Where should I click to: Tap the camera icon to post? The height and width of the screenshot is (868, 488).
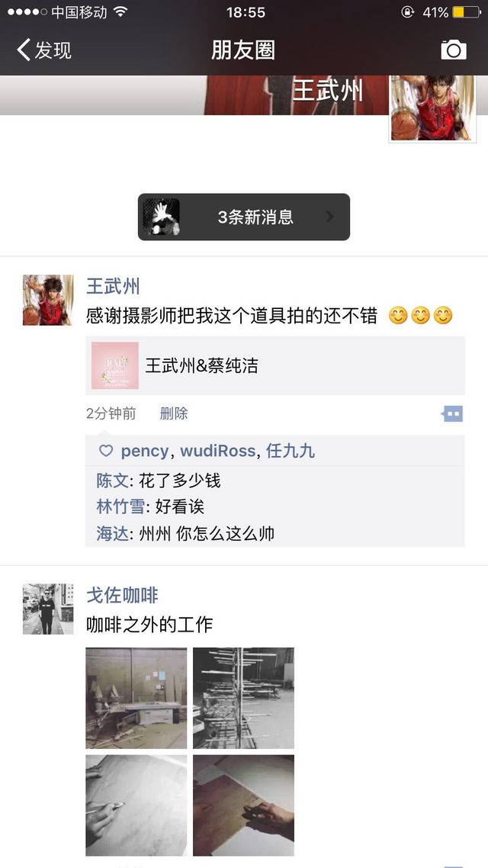pos(453,50)
